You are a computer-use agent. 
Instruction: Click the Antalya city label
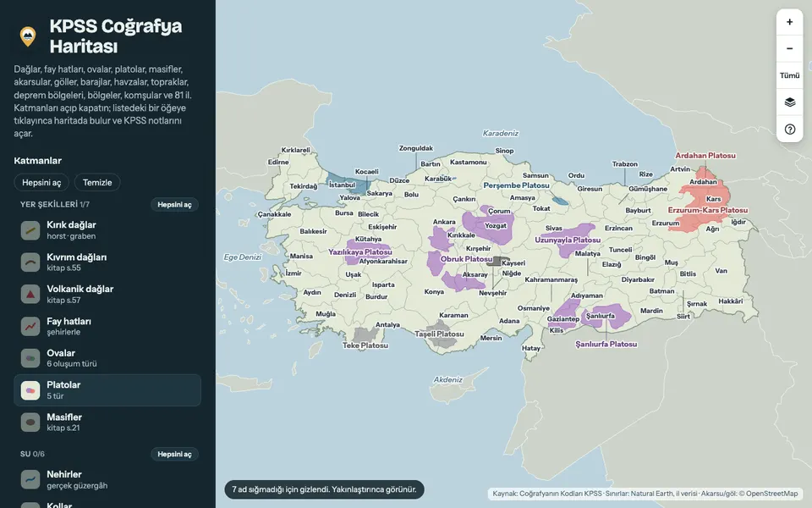(387, 325)
